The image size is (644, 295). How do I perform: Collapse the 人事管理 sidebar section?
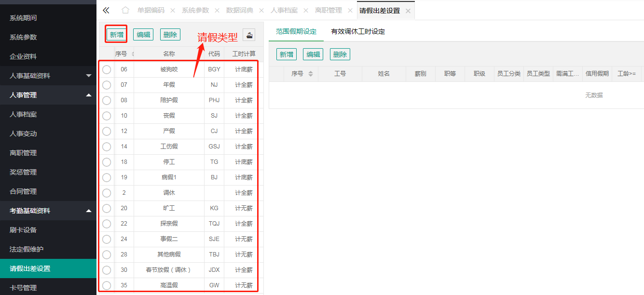(88, 95)
